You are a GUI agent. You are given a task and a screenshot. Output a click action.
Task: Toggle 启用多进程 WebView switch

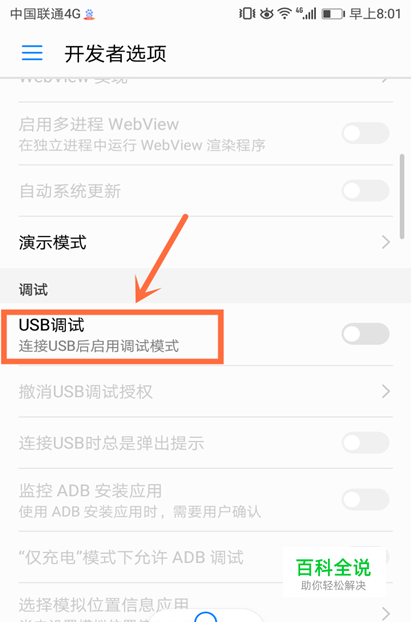(365, 133)
